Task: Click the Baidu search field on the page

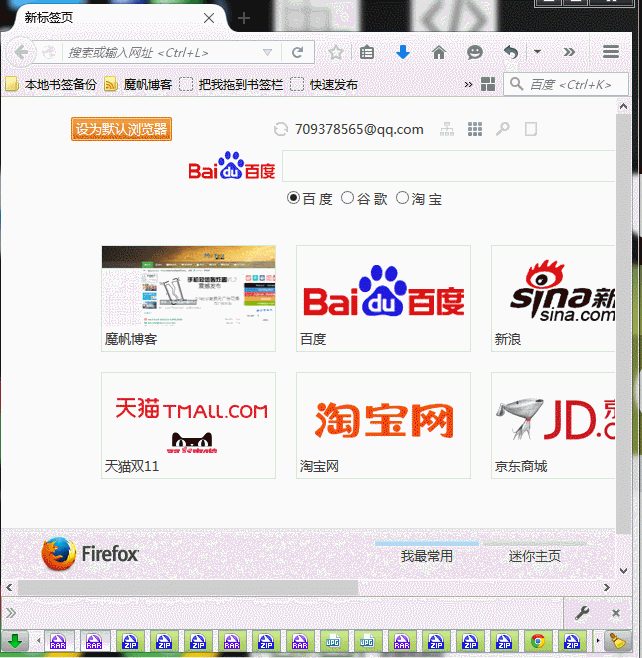Action: (x=449, y=166)
